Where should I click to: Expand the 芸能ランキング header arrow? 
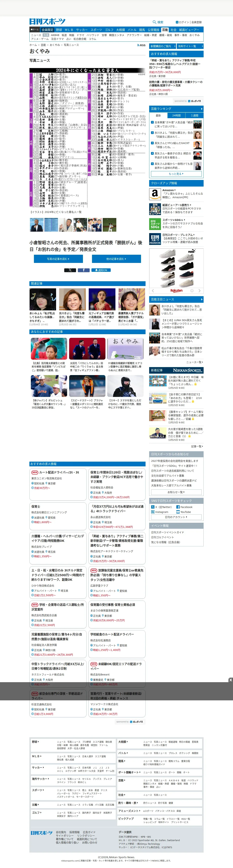201,109
